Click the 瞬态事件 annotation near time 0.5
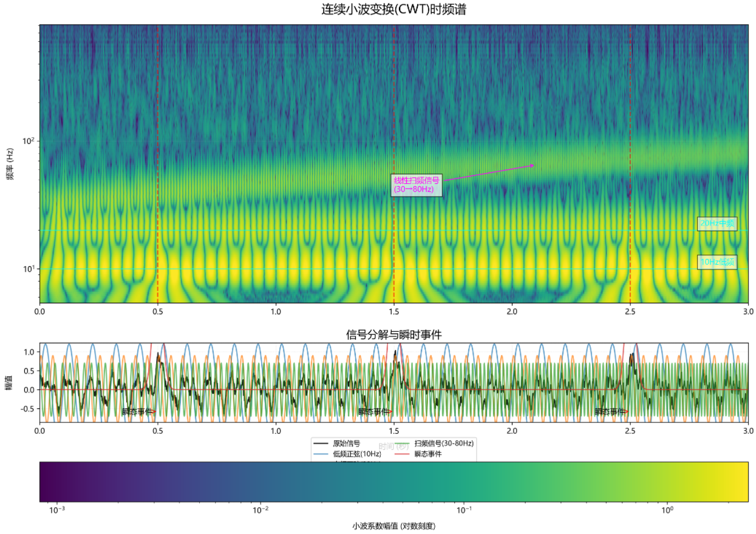This screenshot has width=756, height=534. click(137, 411)
